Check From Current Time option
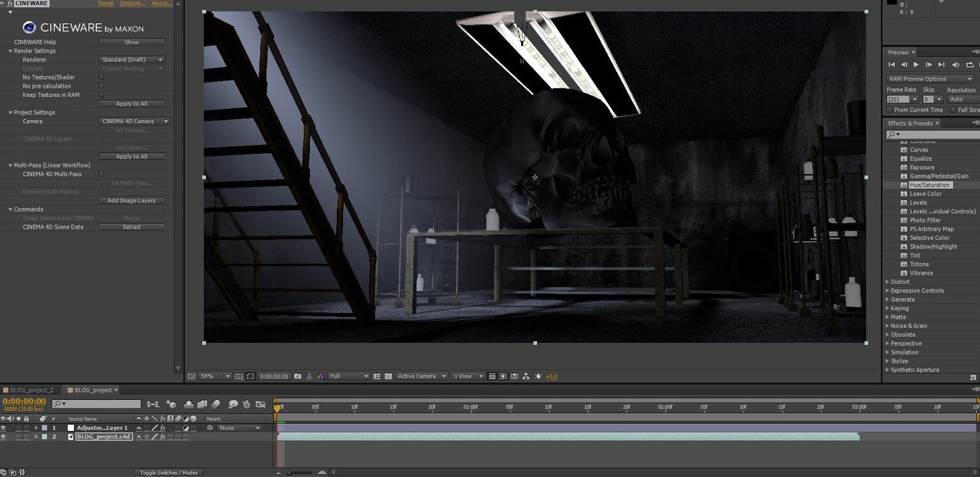 point(889,110)
